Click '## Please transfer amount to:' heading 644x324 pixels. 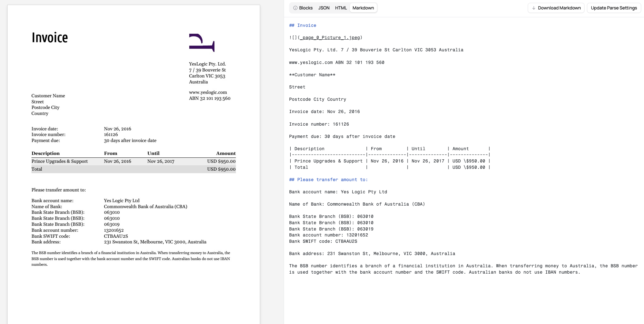point(328,179)
